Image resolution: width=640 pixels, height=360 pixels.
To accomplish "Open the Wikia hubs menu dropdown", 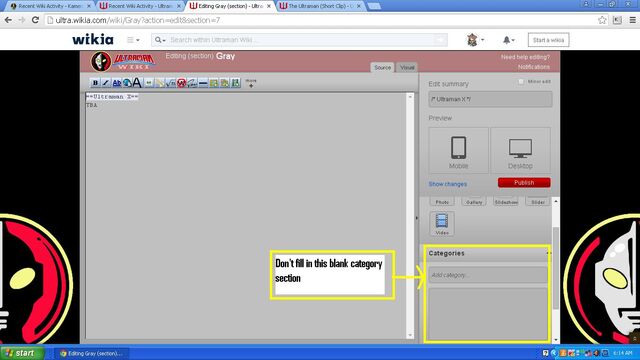I will pos(133,40).
